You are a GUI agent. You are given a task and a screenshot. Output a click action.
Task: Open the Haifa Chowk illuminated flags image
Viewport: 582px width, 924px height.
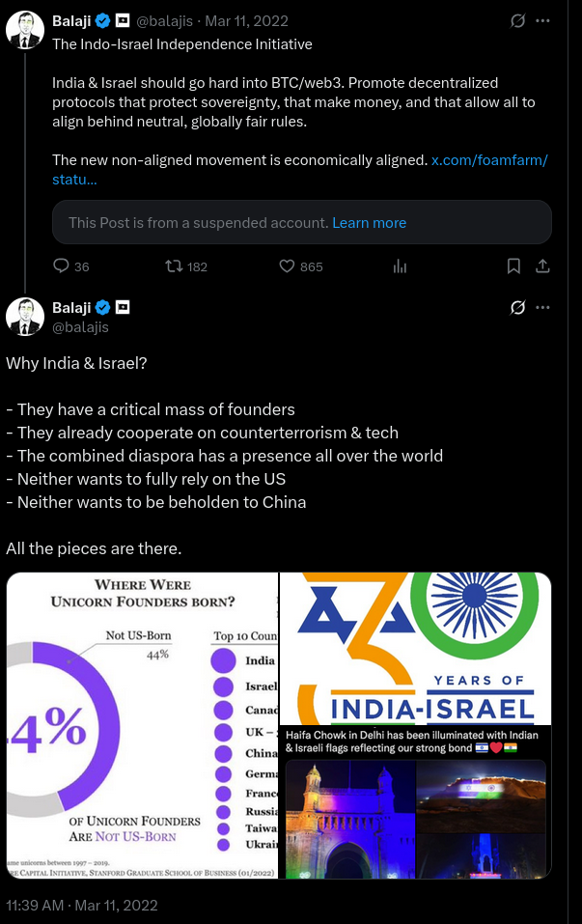[x=415, y=802]
